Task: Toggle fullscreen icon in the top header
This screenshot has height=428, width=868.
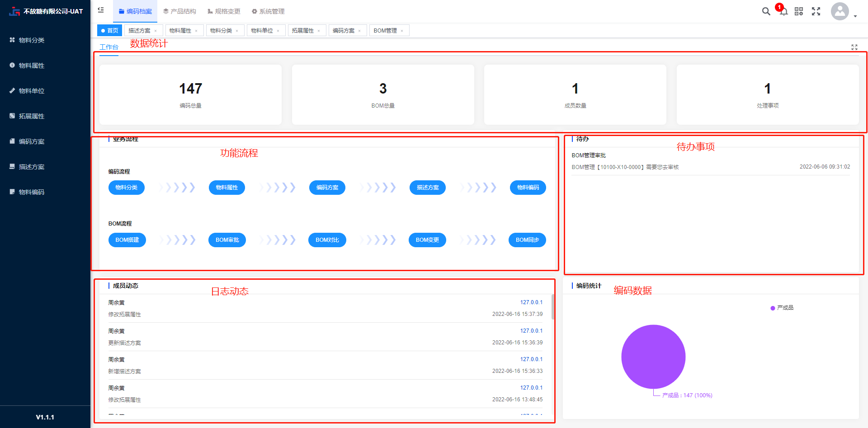Action: (816, 11)
